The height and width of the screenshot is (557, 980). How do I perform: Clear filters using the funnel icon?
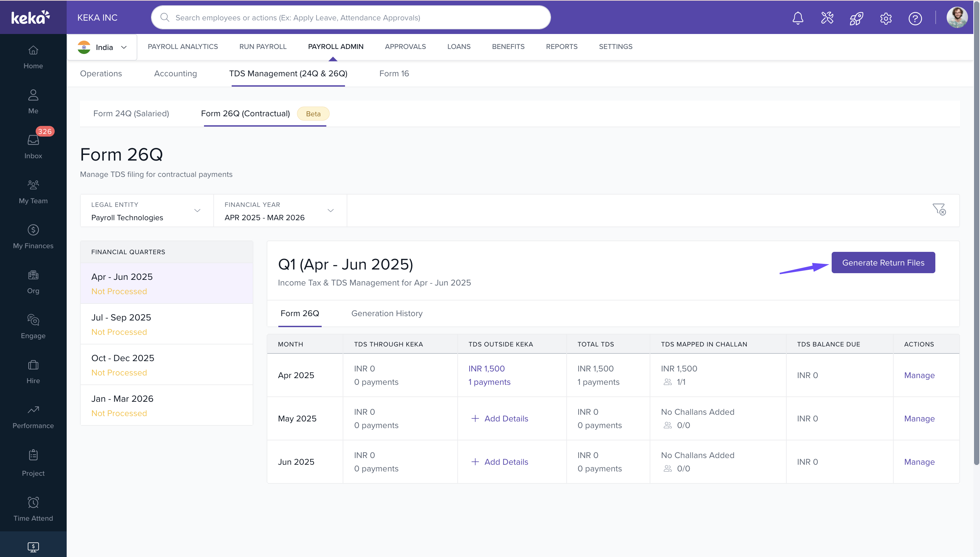pyautogui.click(x=939, y=209)
